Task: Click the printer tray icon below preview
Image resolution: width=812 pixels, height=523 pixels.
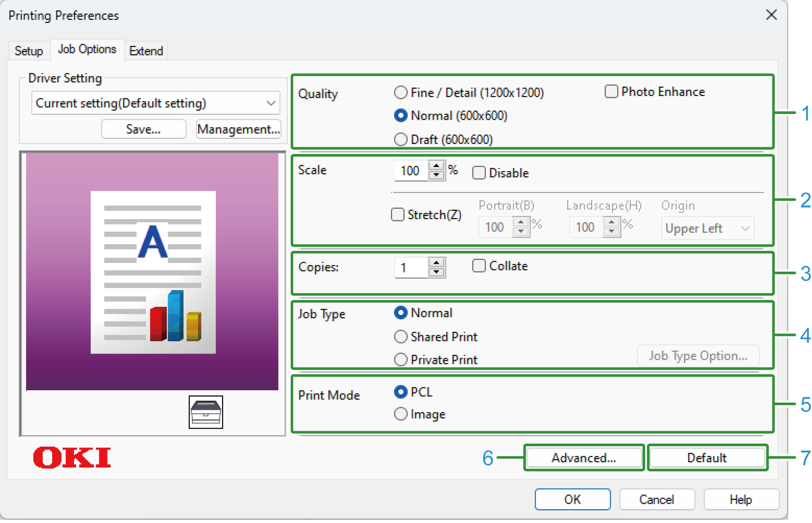Action: [206, 412]
